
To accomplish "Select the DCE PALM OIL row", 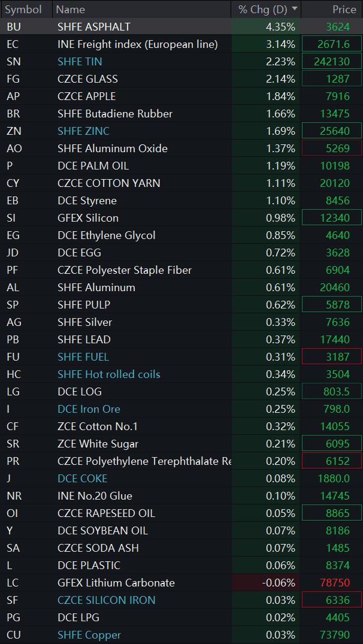I will (181, 166).
